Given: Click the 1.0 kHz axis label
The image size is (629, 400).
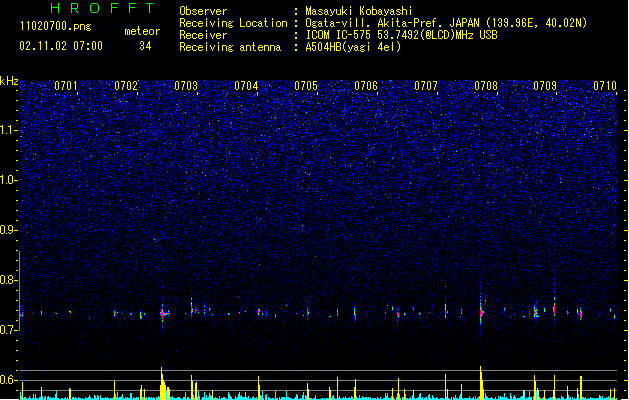Looking at the screenshot, I should (8, 180).
